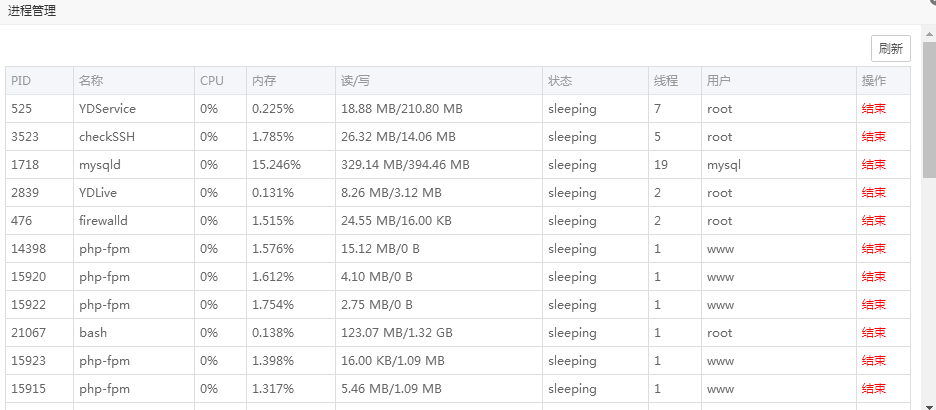Click the 状态 status column header

tap(560, 80)
